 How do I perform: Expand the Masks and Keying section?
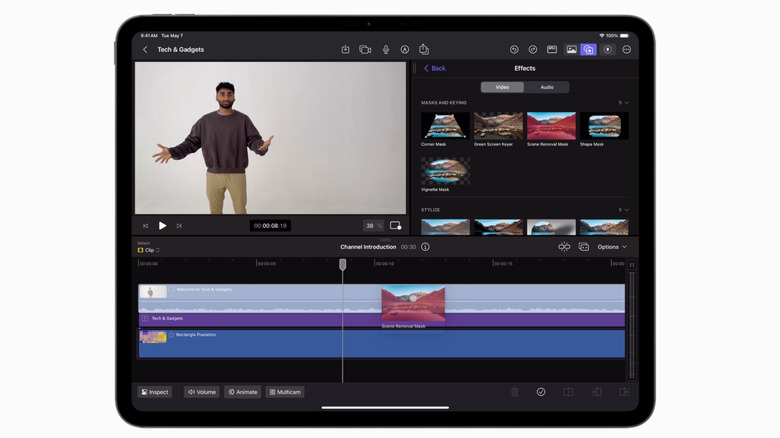click(626, 103)
